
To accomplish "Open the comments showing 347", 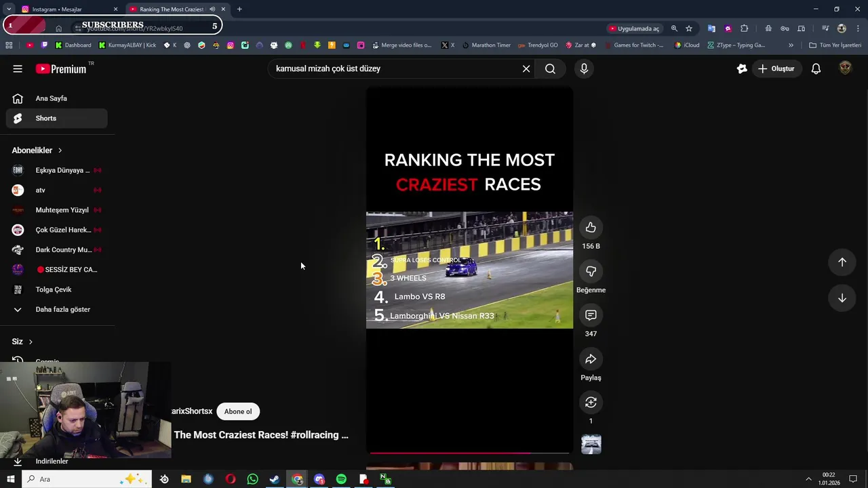I will (x=591, y=315).
